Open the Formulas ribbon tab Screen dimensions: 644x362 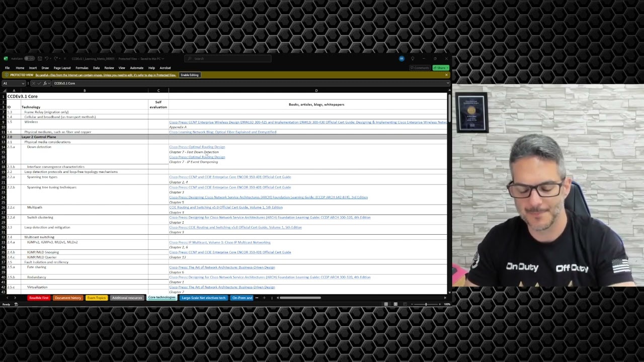click(x=82, y=68)
